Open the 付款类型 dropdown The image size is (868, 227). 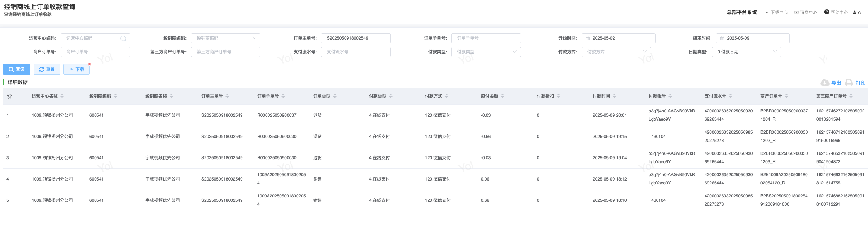(486, 52)
